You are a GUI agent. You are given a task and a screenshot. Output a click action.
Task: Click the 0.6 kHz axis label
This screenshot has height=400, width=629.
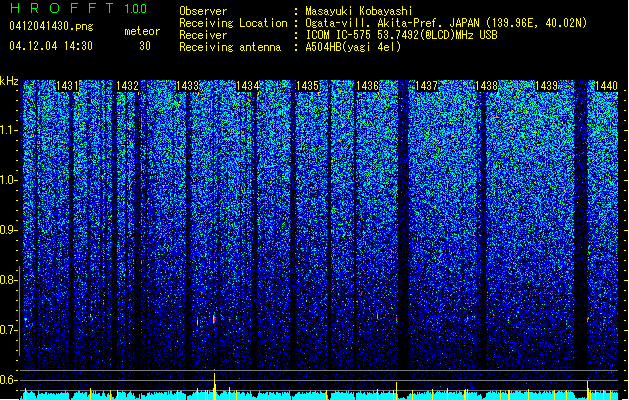click(8, 380)
